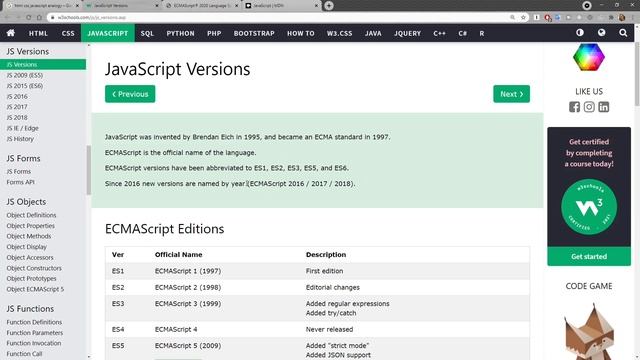Open Object Display sidebar link
Screen dimensions: 640x360
tap(27, 247)
